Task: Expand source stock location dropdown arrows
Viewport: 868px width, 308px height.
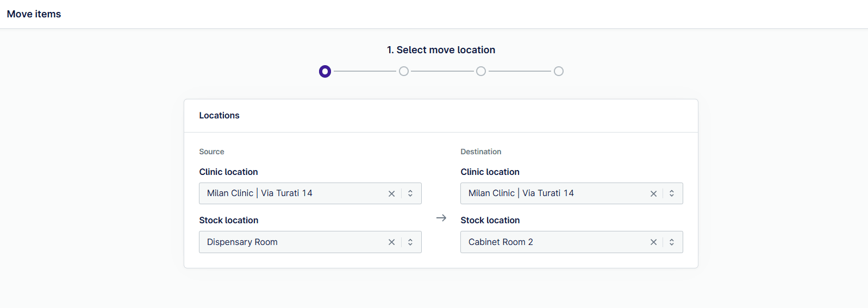Action: (x=410, y=242)
